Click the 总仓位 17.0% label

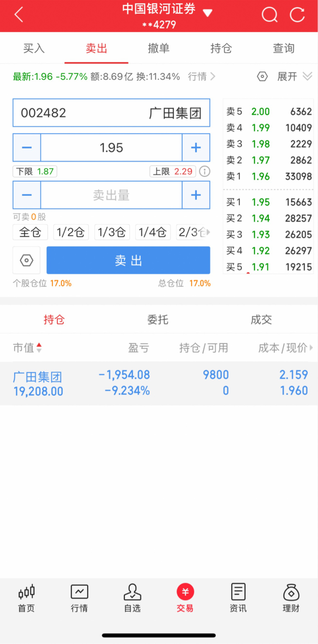tap(184, 283)
